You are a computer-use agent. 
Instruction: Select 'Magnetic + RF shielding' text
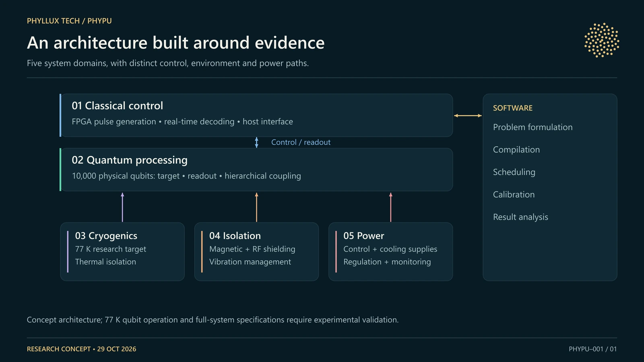(252, 249)
